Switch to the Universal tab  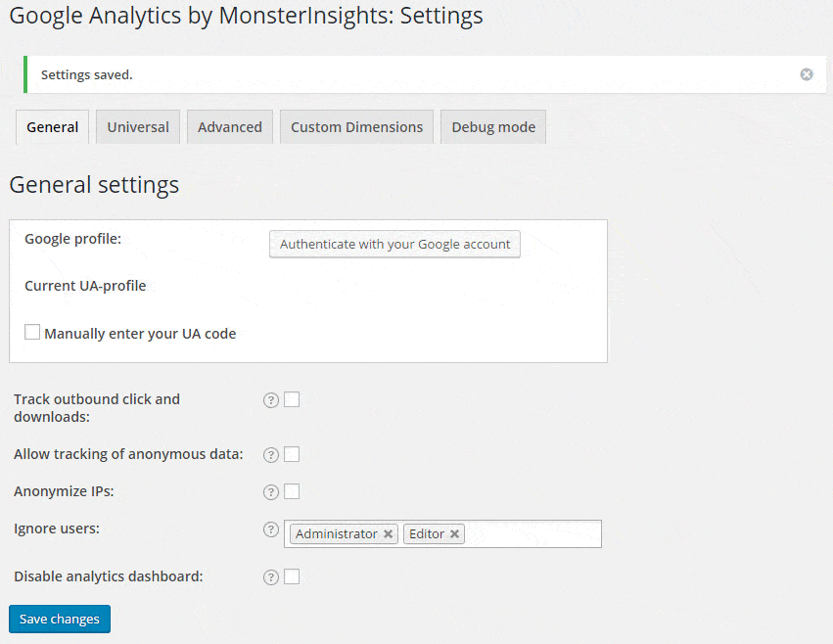tap(138, 127)
